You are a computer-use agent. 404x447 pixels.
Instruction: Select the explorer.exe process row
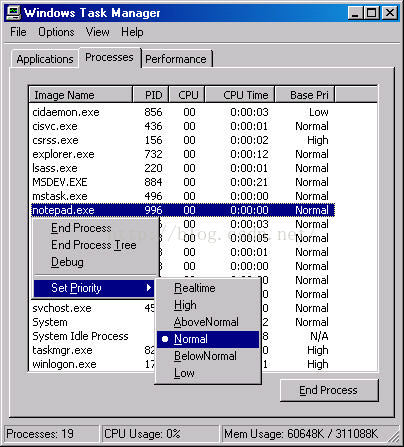tap(182, 154)
